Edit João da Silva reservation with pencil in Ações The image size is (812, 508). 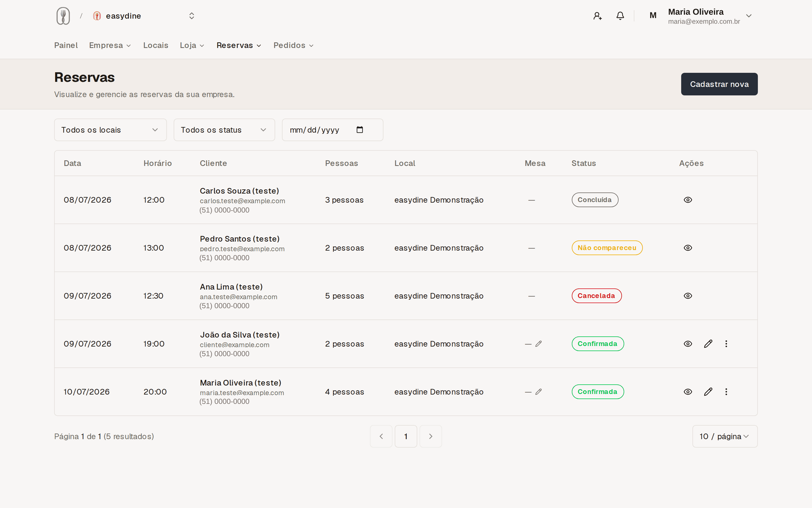[708, 344]
